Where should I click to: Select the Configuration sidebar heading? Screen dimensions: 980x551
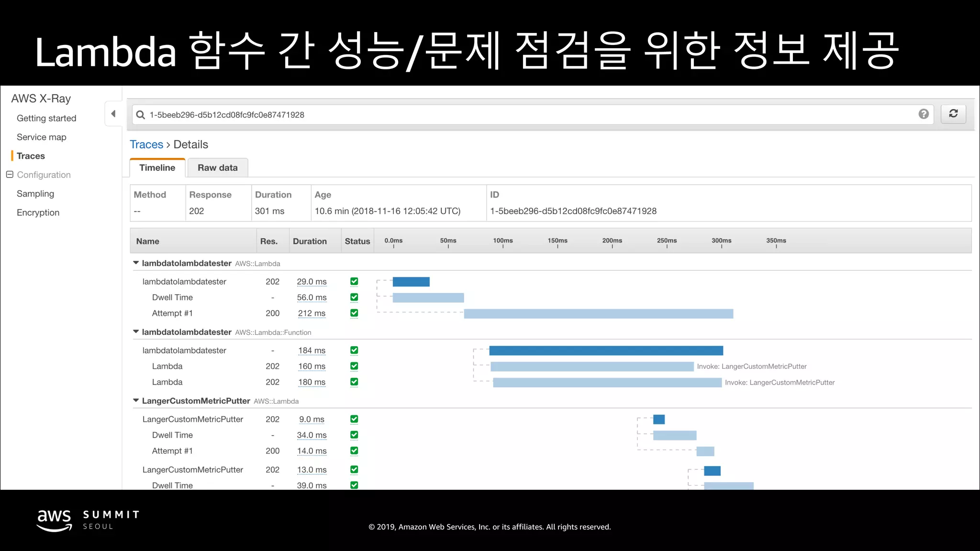pyautogui.click(x=44, y=175)
